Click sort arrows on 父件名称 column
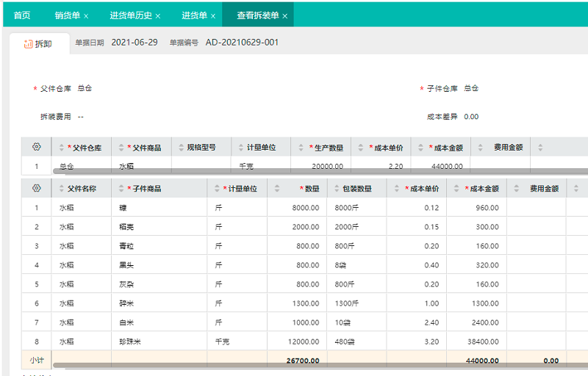 pos(62,189)
